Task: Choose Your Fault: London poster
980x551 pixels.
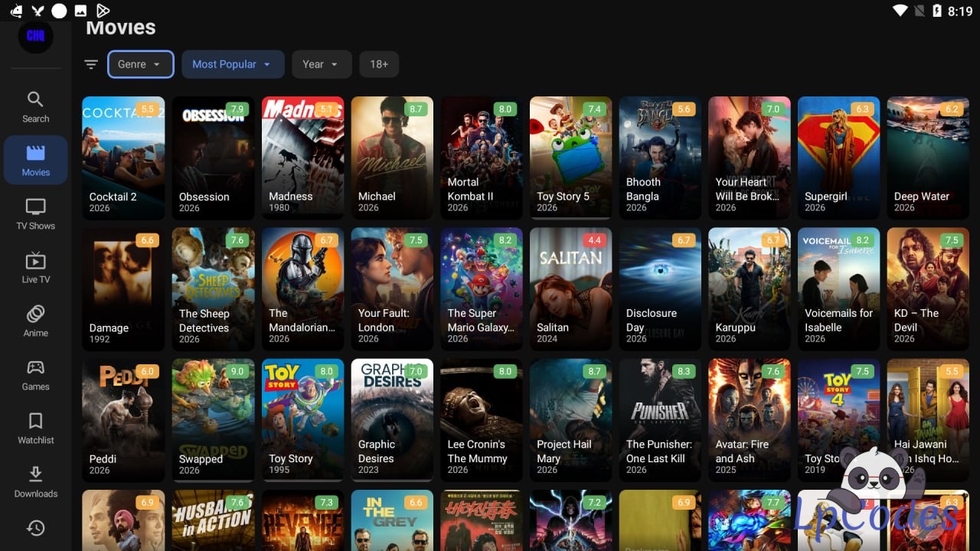Action: (x=392, y=289)
